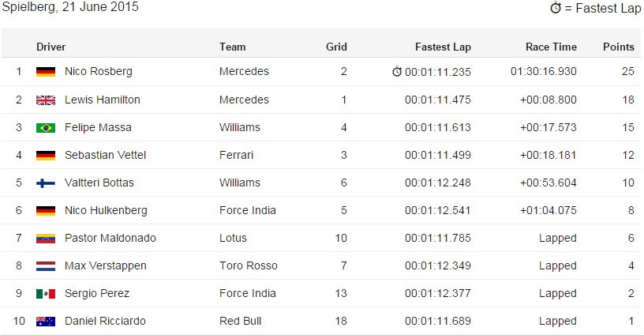644x335 pixels.
Task: Click the Australian flag next to Daniel Ricciardo
Action: (45, 322)
